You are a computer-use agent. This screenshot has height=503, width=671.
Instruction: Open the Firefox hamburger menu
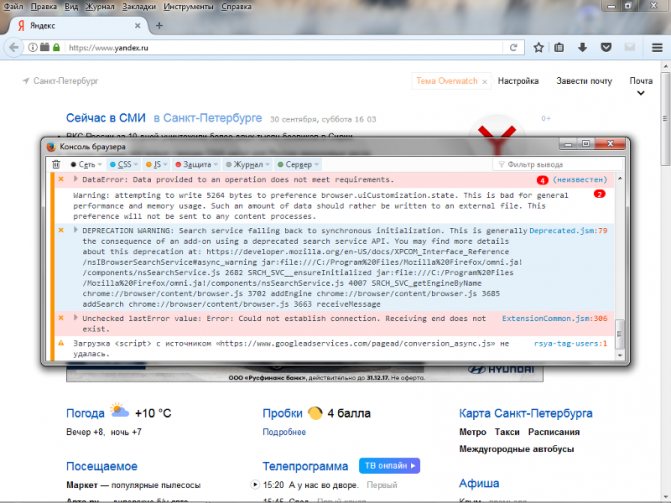(657, 48)
